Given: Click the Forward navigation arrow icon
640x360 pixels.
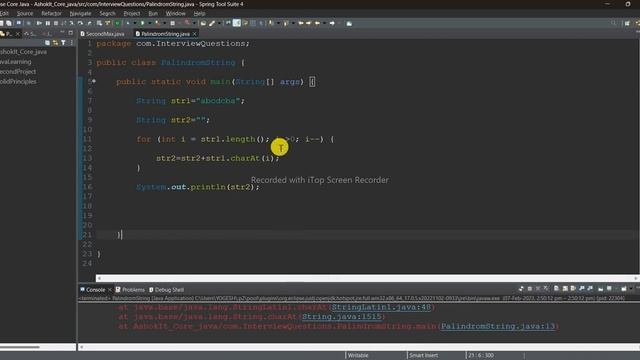Looking at the screenshot, I should click(332, 23).
